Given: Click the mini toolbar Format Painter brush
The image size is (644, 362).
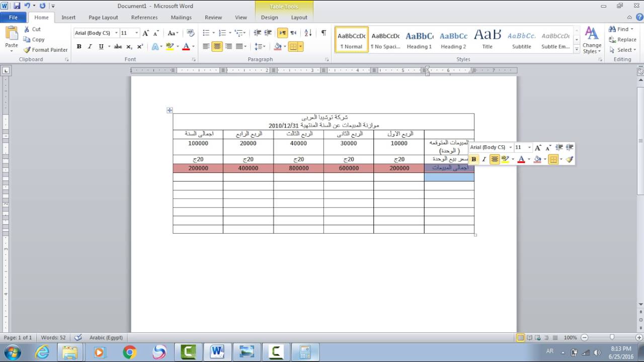Looking at the screenshot, I should pos(569,159).
